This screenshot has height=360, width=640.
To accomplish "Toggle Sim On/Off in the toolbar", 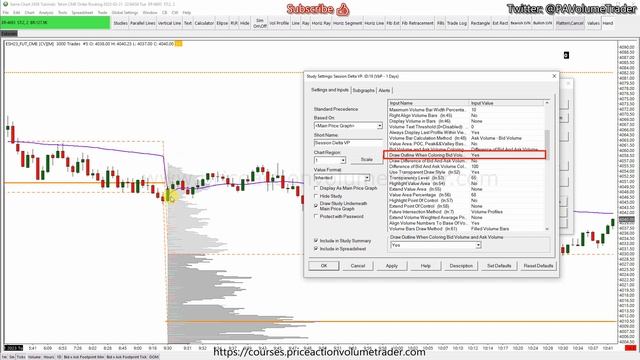I will [260, 23].
